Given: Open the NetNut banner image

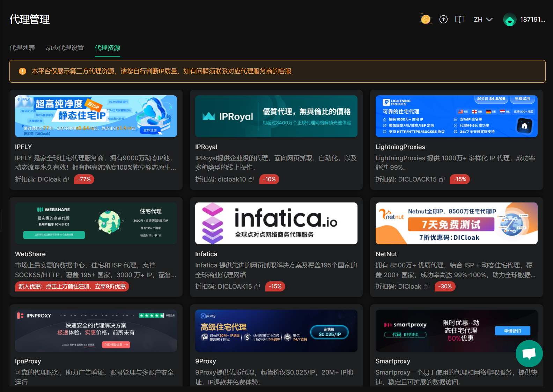Looking at the screenshot, I should point(457,223).
